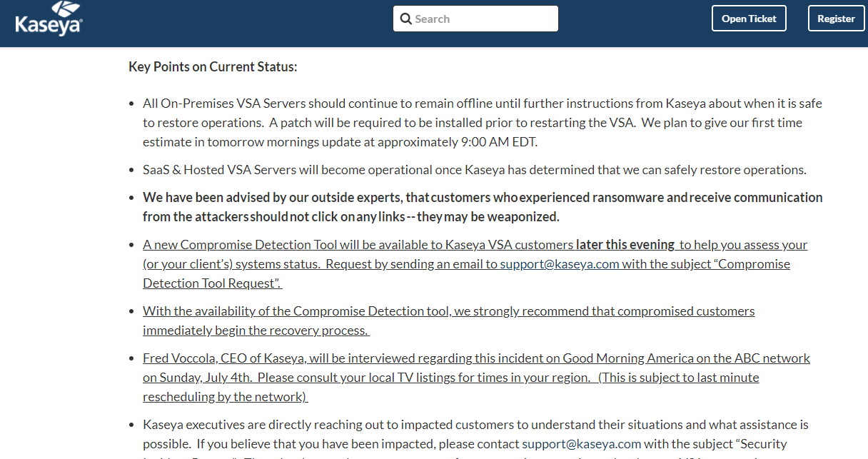Click the bold outside experts ransomware warning
Screen dimensions: 868x459
483,207
